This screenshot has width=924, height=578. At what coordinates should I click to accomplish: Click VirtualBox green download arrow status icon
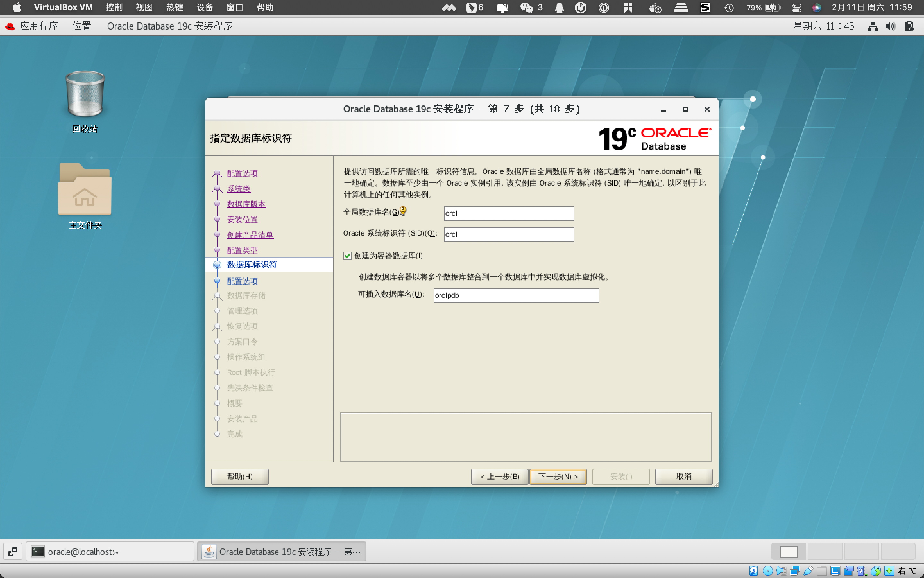tap(889, 571)
